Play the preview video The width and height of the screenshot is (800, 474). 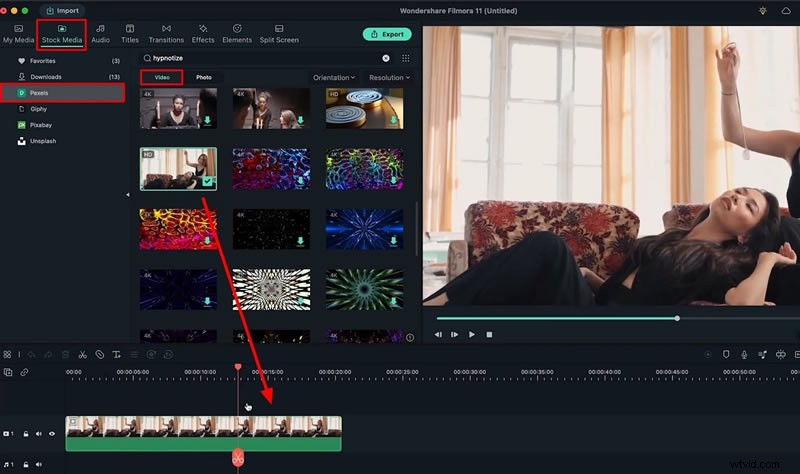472,335
